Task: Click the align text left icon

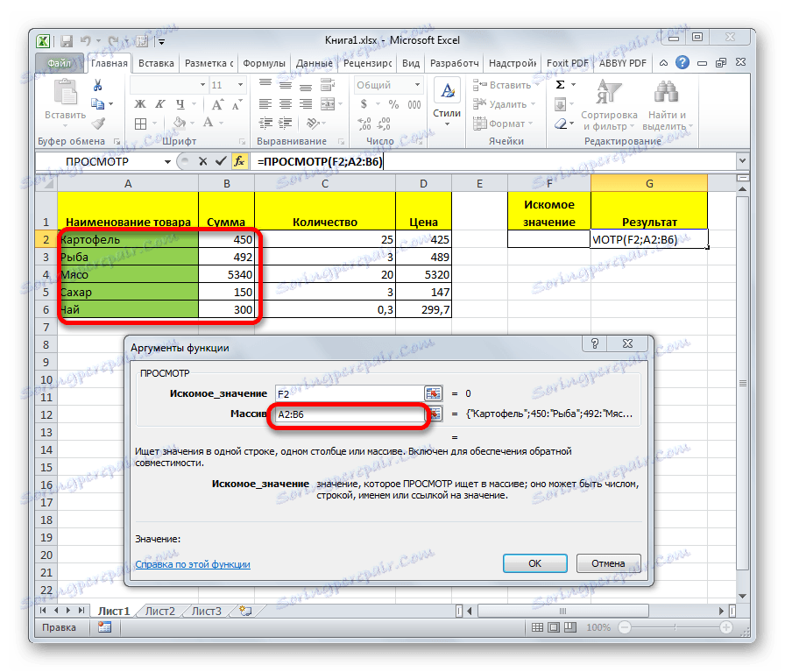Action: (265, 104)
